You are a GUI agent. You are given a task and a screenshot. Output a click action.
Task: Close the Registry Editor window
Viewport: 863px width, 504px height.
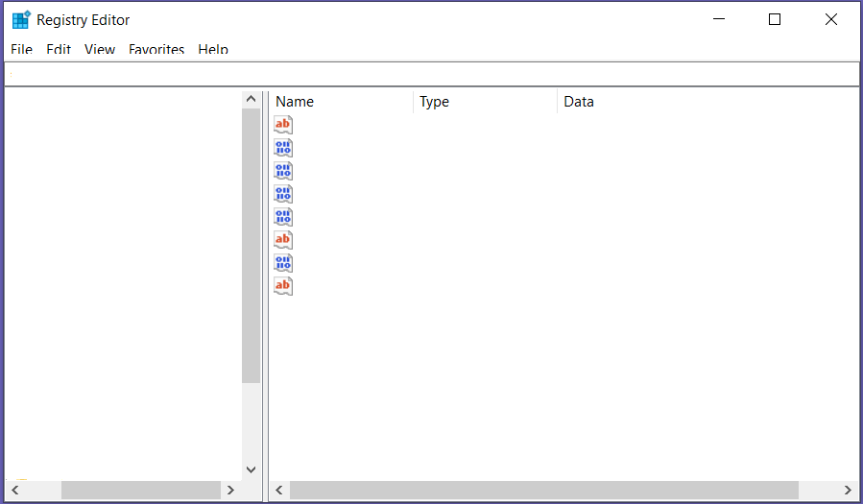coord(831,19)
